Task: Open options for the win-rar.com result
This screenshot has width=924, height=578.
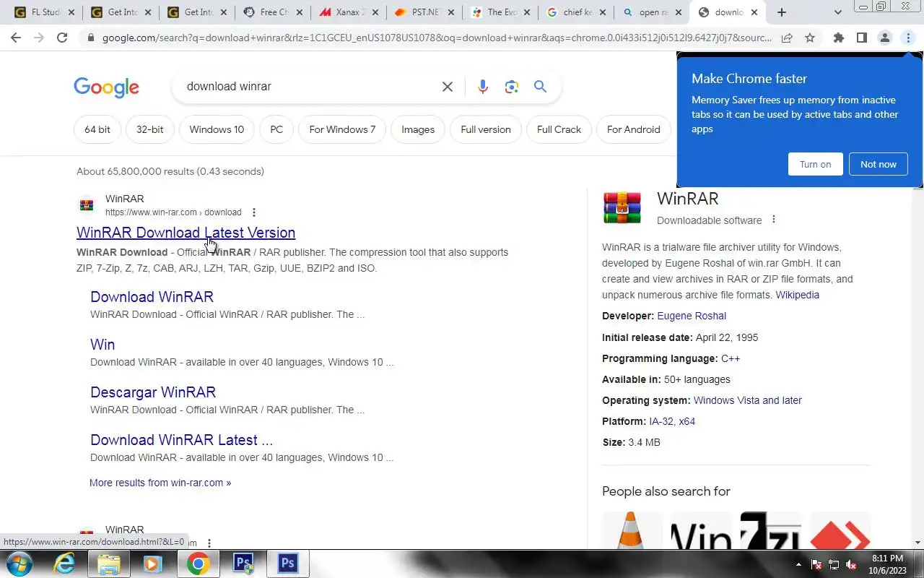Action: 254,212
